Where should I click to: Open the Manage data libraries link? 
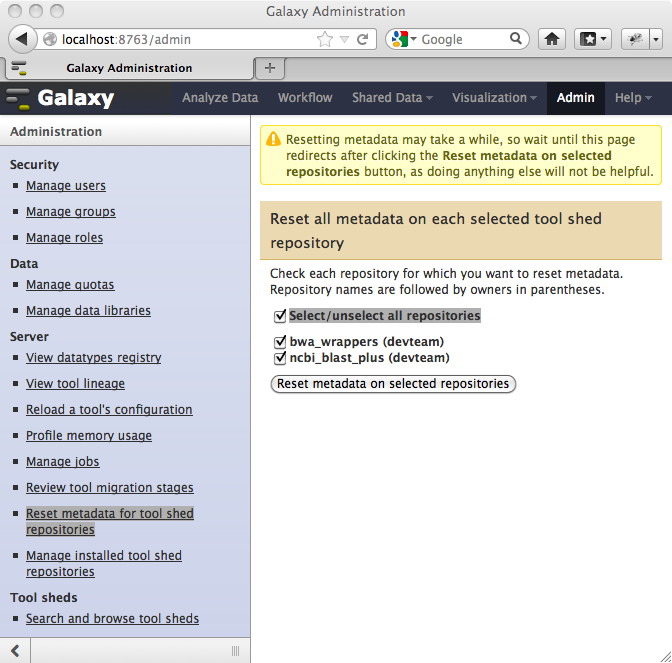coord(88,310)
